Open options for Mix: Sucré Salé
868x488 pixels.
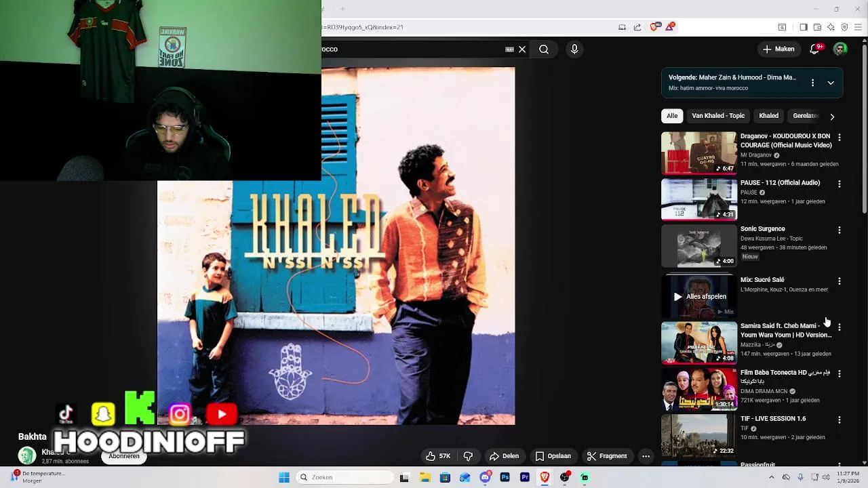point(840,281)
